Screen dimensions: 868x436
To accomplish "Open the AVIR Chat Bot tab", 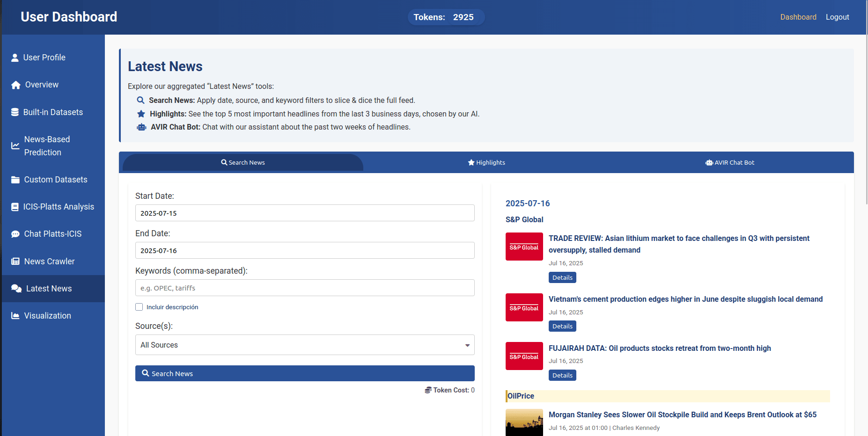I will pos(729,162).
